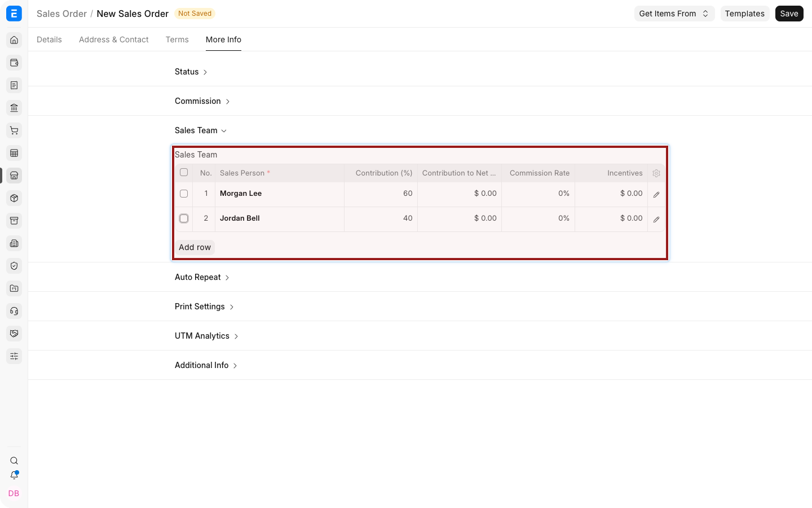This screenshot has width=812, height=508.
Task: Open the archive box sidebar icon
Action: [x=14, y=221]
